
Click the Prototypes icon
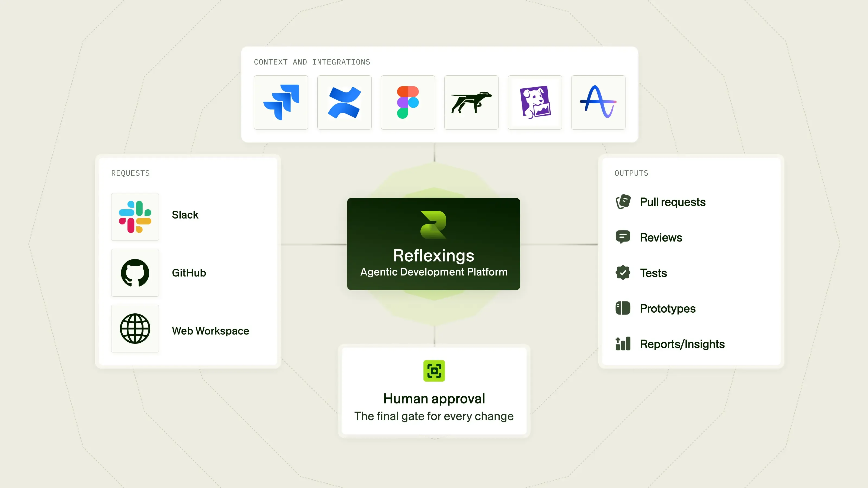pos(623,308)
